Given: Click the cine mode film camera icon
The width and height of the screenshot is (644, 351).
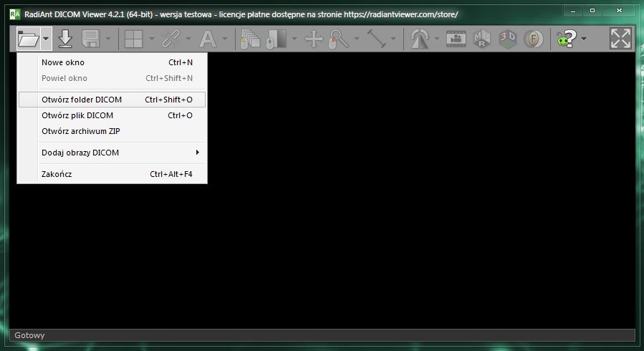Looking at the screenshot, I should point(456,39).
